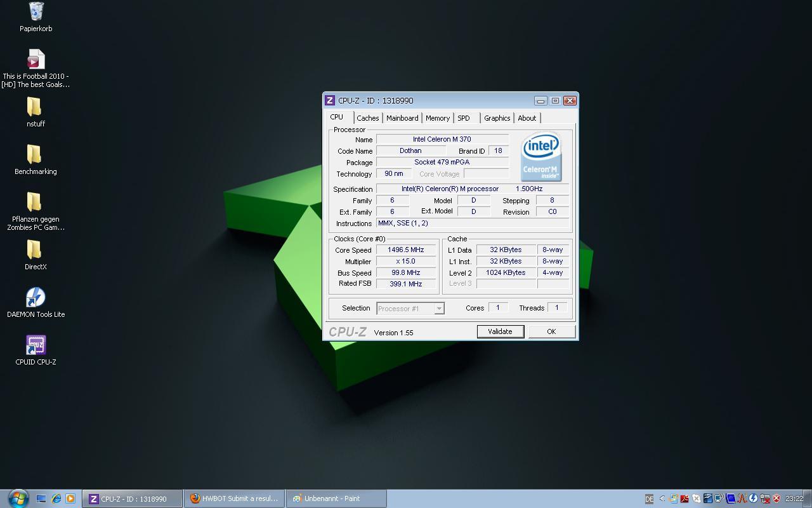Launch Windows Media Player from quick launch

[x=70, y=498]
